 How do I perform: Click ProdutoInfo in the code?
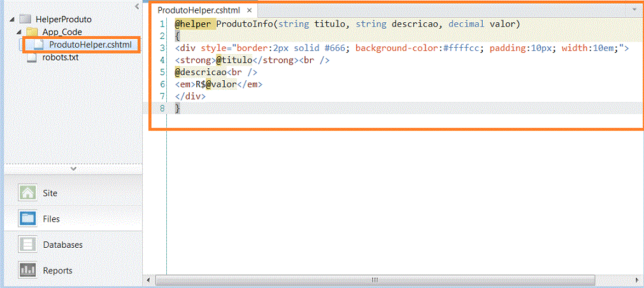click(x=245, y=24)
